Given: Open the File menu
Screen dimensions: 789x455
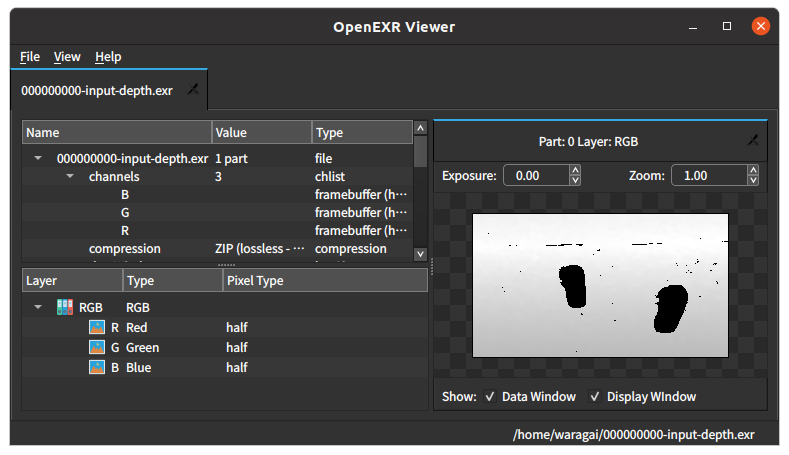Looking at the screenshot, I should tap(30, 57).
